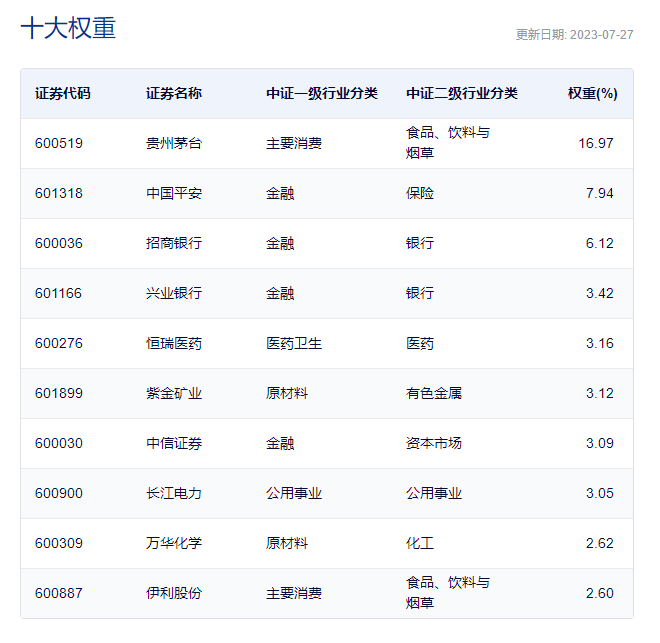Click weight value 7.94
660x643 pixels.
point(600,194)
